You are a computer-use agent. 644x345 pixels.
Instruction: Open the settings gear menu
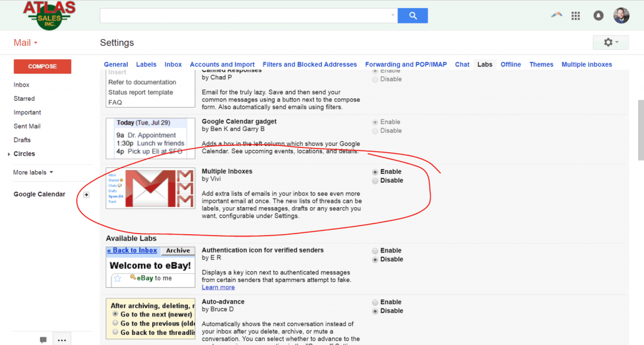coord(610,42)
